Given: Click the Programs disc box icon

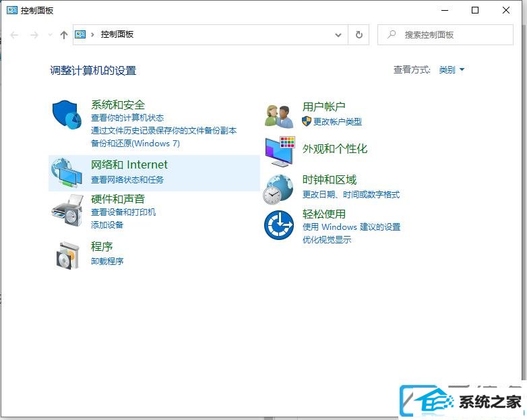Looking at the screenshot, I should click(67, 256).
